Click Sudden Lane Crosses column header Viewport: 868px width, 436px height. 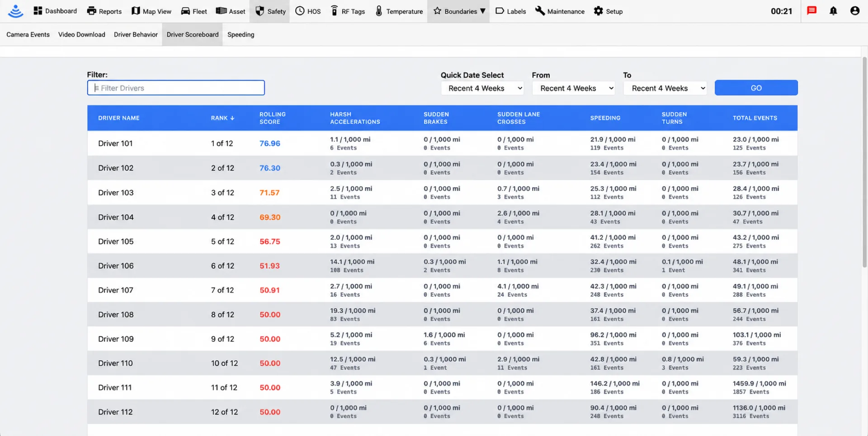(519, 118)
